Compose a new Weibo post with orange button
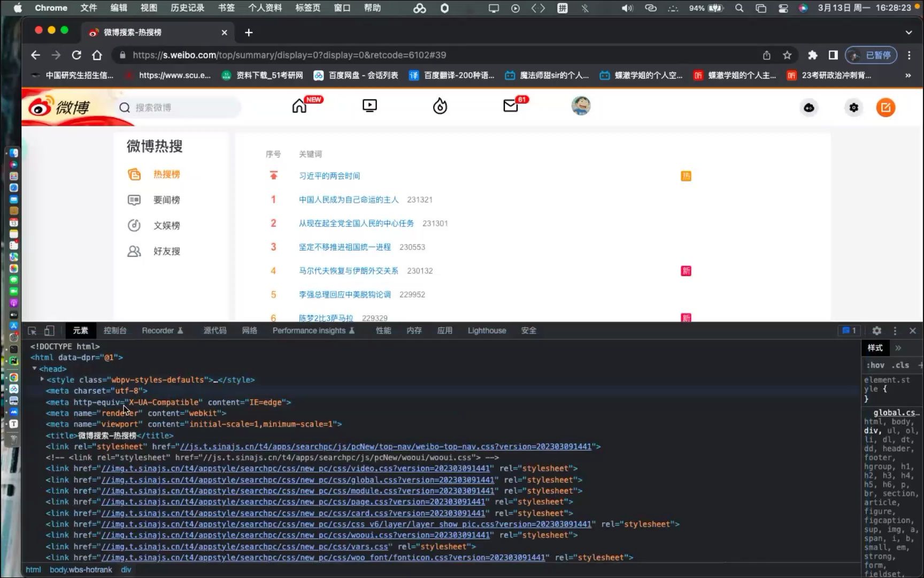 (885, 108)
